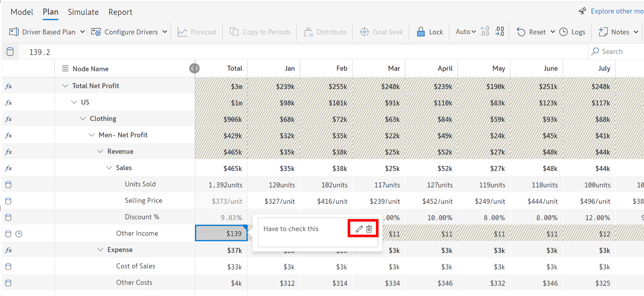Click decrease decimal places icon
The image size is (644, 296).
coord(500,32)
